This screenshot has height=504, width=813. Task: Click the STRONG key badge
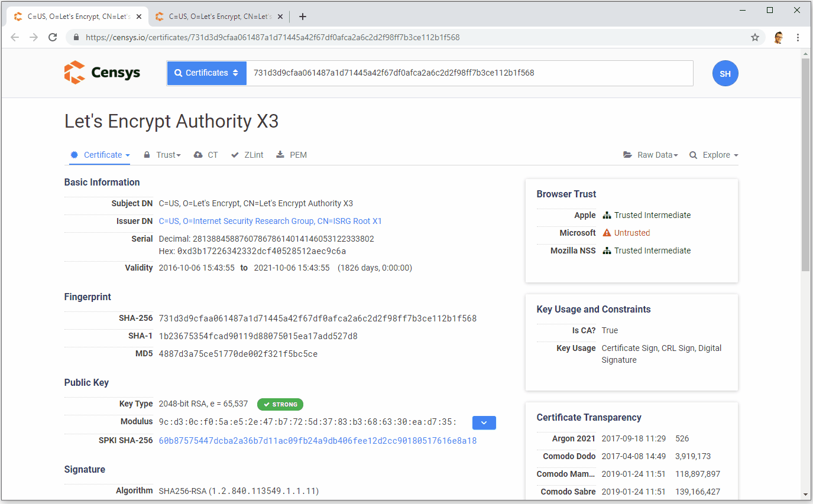[x=280, y=404]
